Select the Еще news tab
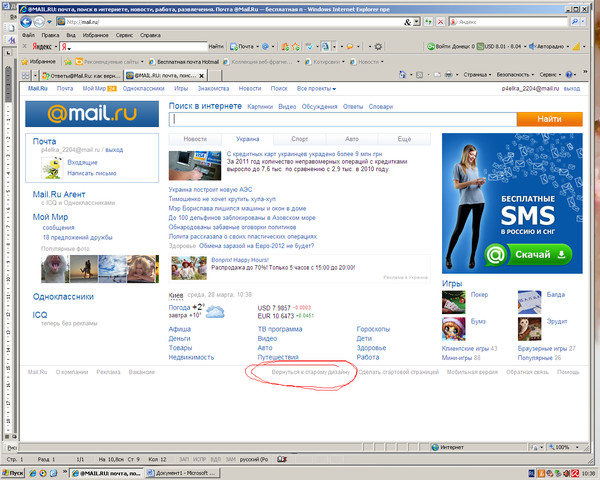The height and width of the screenshot is (480, 600). pos(404,139)
